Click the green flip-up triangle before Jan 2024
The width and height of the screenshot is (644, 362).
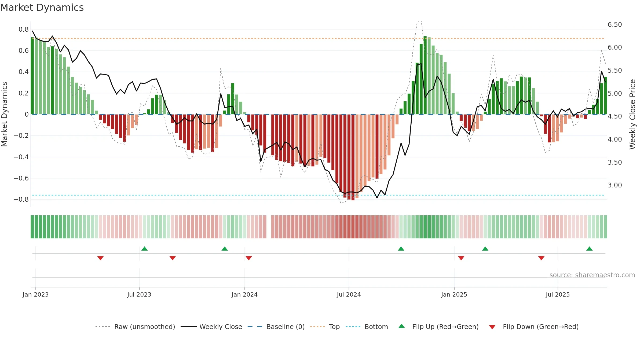coord(225,249)
